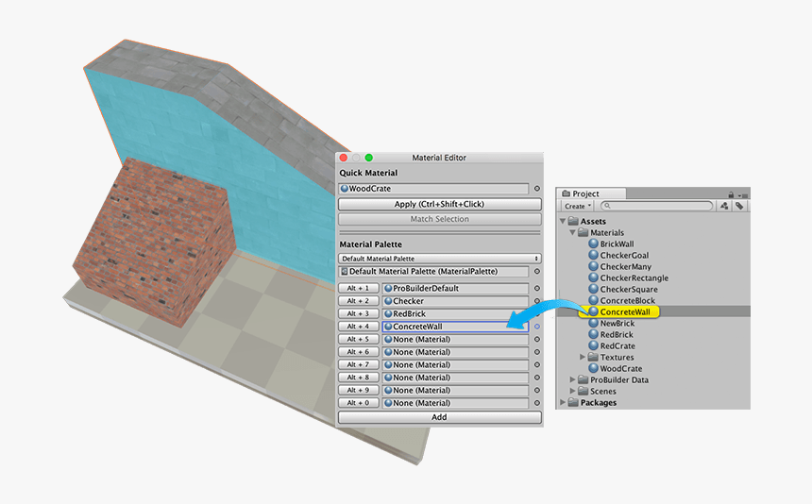Screen dimensions: 812x504
Task: Open object picker for Quick Material WoodCrate
Action: tap(537, 189)
